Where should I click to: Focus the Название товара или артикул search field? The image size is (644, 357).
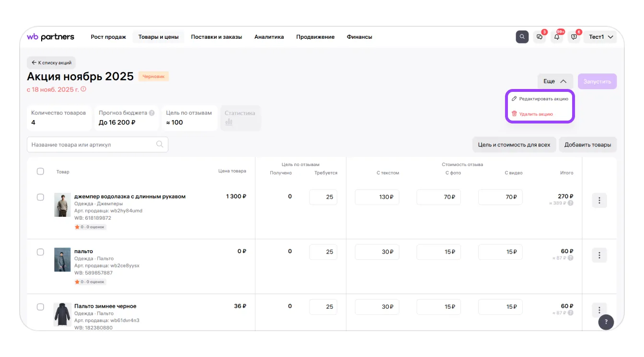click(93, 145)
